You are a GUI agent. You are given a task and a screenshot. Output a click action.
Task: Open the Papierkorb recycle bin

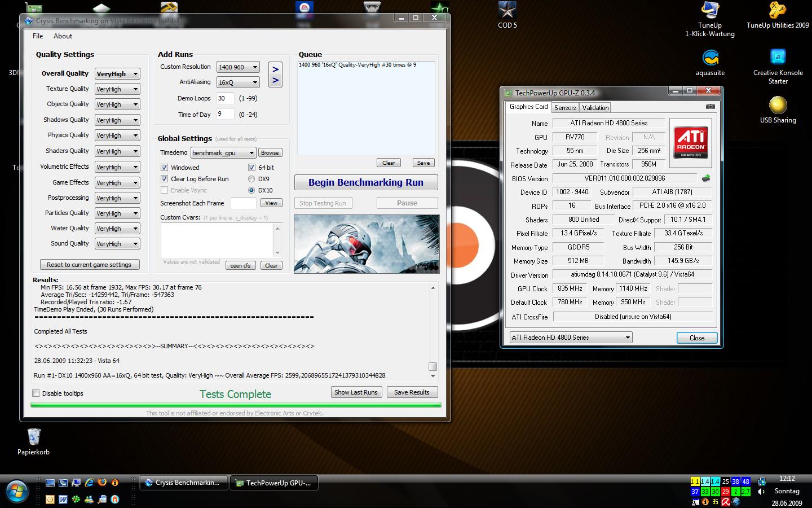pyautogui.click(x=34, y=442)
